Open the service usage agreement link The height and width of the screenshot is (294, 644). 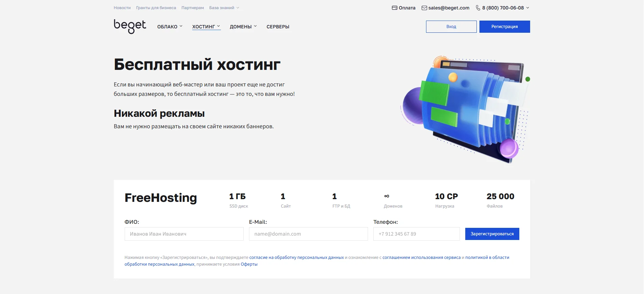(422, 258)
